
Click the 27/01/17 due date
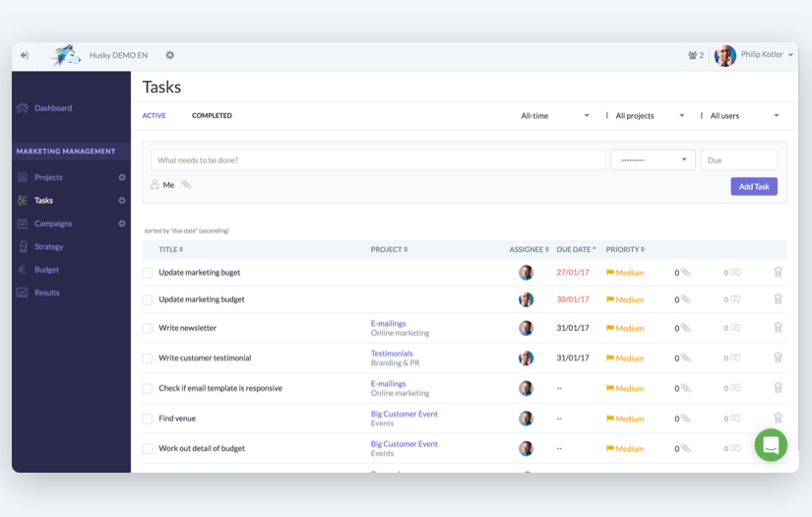coord(572,273)
